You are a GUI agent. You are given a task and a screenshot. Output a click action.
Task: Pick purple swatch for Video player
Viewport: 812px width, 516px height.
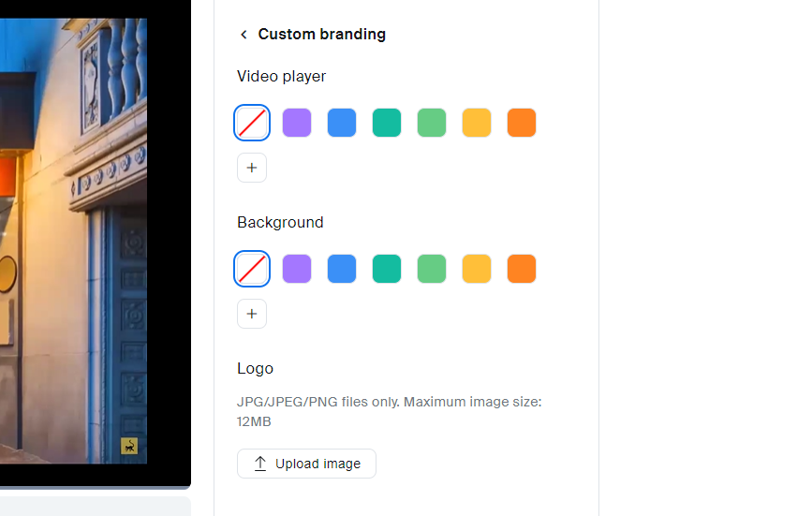[297, 123]
